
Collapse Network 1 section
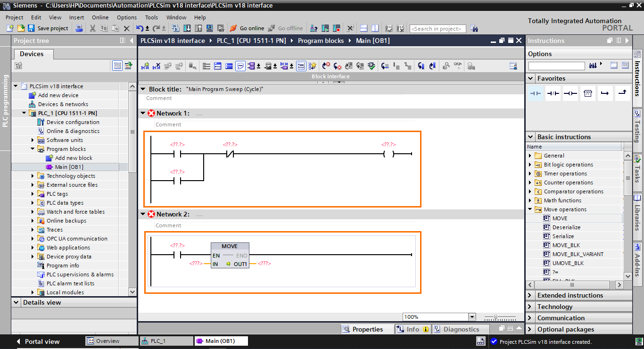click(143, 113)
